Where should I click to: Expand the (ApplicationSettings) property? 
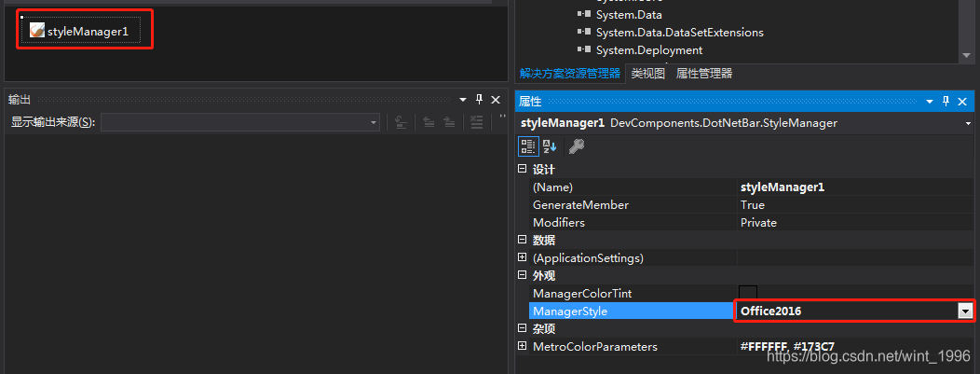522,257
